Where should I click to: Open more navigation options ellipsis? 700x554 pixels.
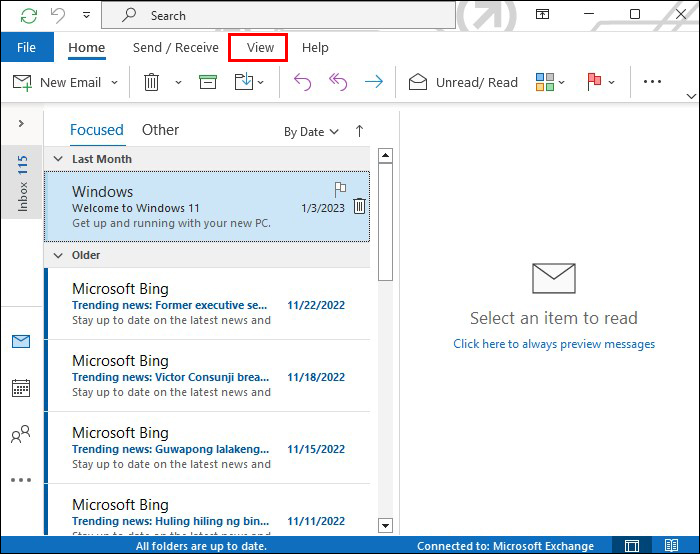pos(21,480)
